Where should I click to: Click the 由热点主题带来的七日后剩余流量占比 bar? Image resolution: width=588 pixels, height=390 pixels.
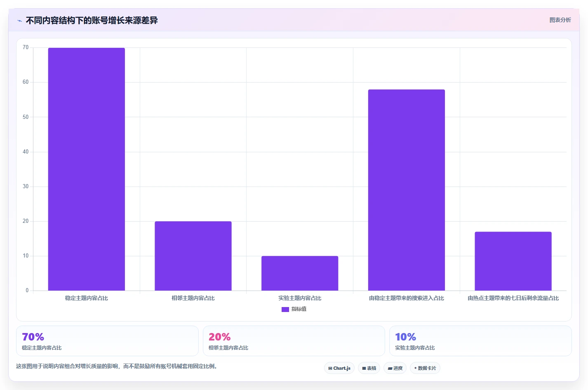513,261
